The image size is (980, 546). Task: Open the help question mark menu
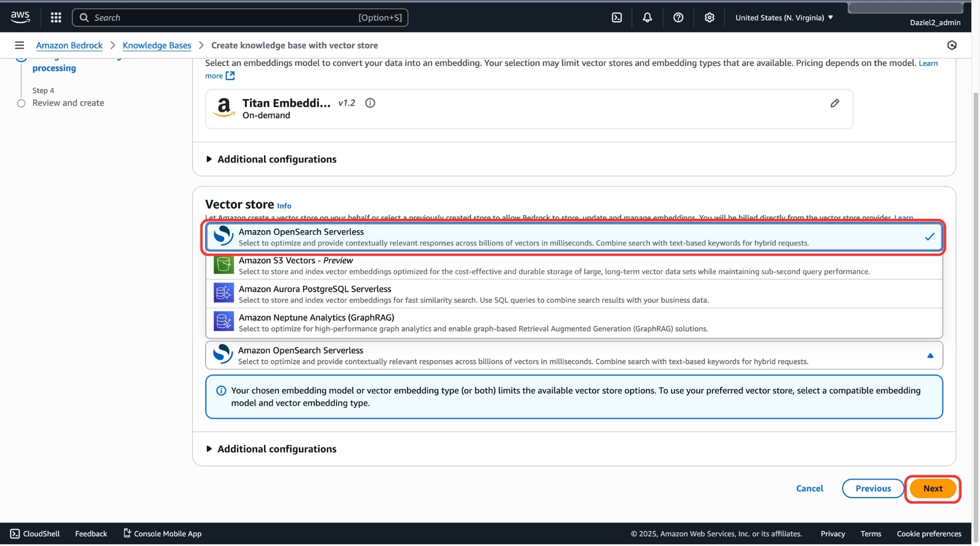point(678,17)
